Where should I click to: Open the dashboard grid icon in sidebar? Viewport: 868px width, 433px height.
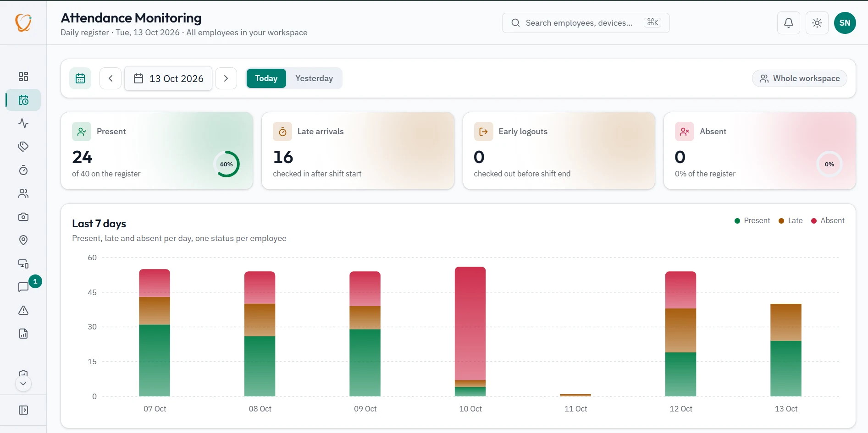(x=23, y=77)
